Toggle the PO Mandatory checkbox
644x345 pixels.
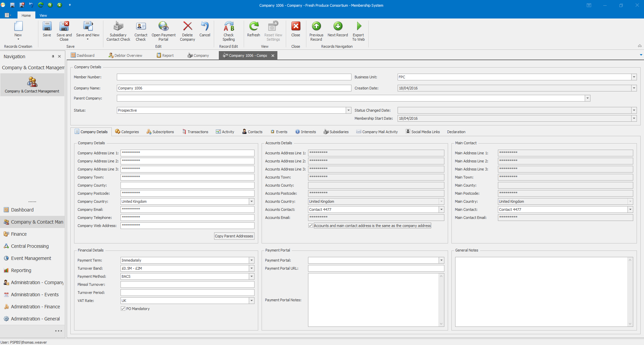pyautogui.click(x=123, y=309)
